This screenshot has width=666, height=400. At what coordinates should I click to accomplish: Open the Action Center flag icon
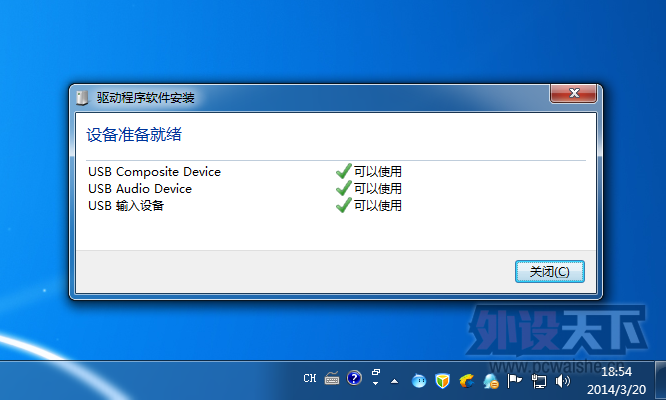[515, 380]
